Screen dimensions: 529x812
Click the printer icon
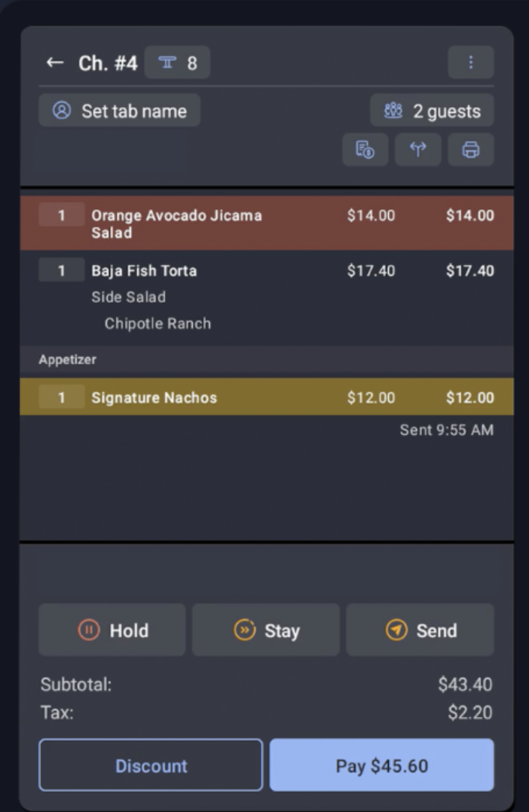pyautogui.click(x=471, y=150)
